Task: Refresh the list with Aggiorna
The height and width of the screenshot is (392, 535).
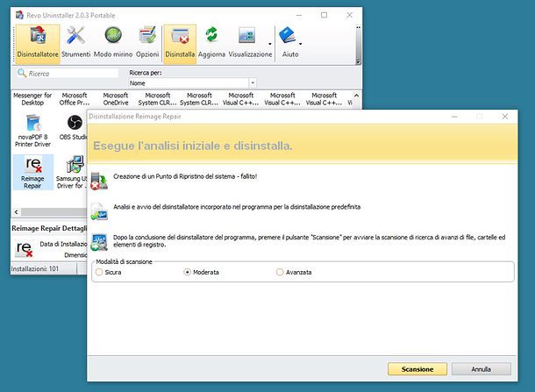Action: tap(211, 44)
